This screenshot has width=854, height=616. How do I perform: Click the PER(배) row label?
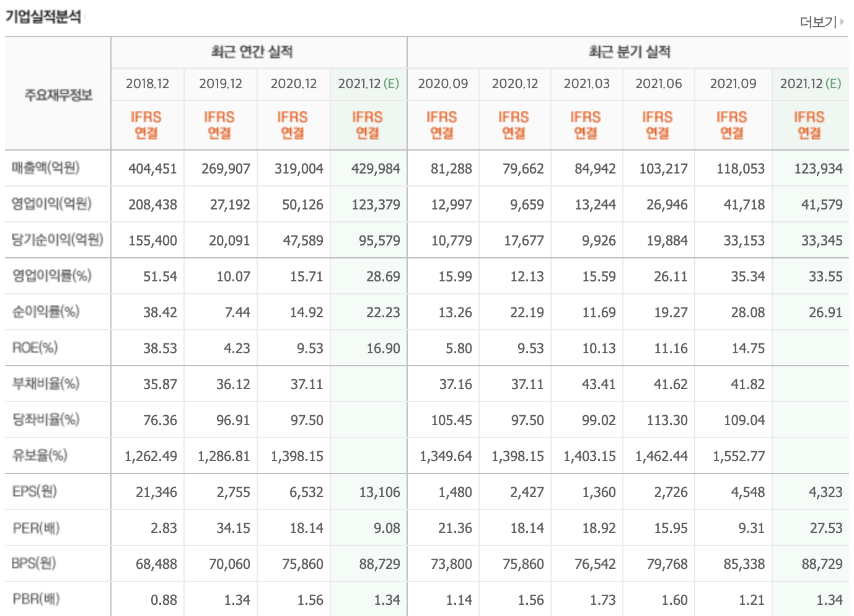click(36, 528)
